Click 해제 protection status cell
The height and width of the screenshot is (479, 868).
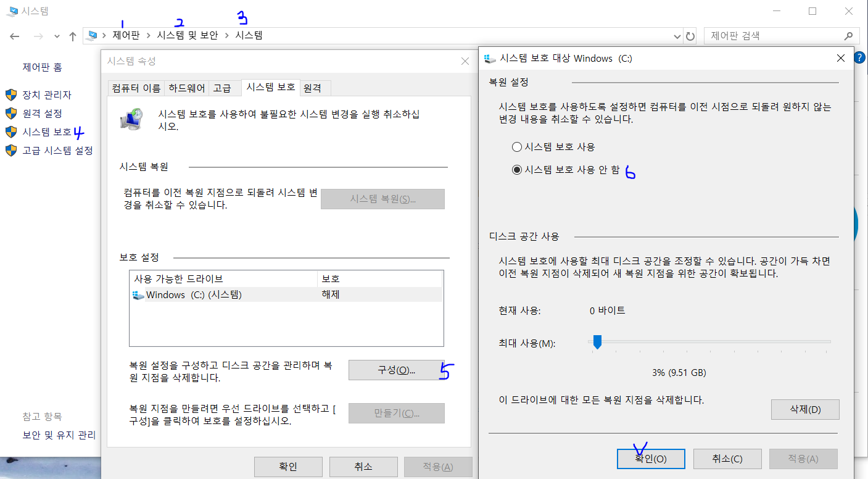point(331,294)
